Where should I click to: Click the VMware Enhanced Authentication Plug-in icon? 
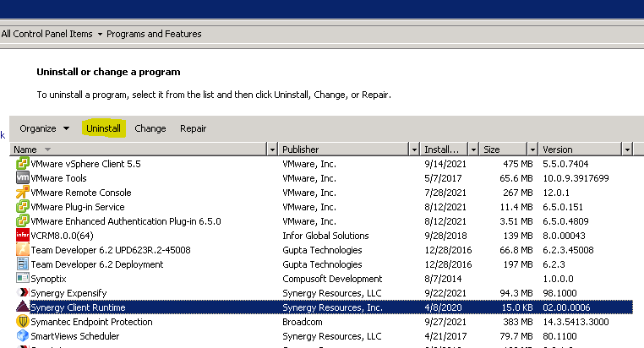tap(23, 221)
